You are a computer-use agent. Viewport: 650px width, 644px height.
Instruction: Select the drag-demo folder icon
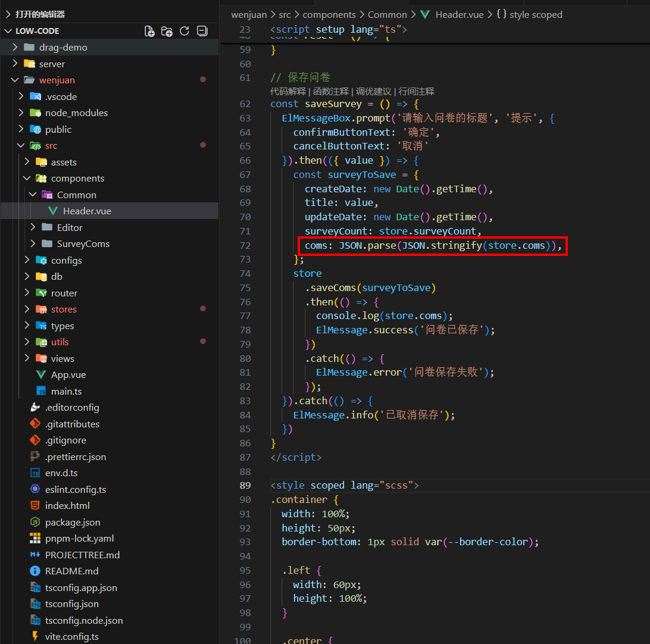(x=29, y=47)
